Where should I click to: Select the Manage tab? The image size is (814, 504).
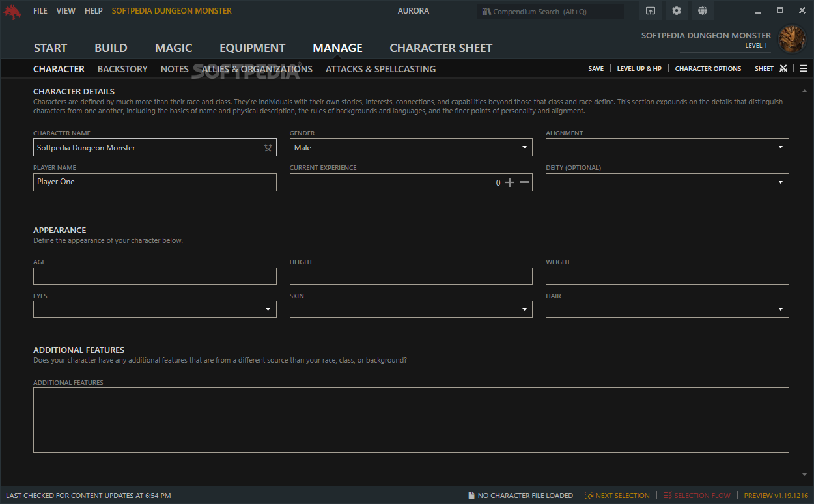click(338, 48)
